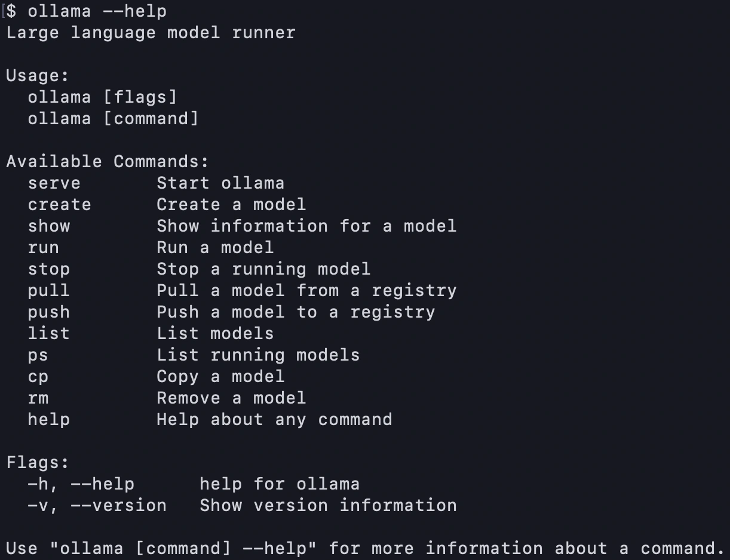Click the 'pull' command name
Screen dimensions: 730x560
(48, 291)
